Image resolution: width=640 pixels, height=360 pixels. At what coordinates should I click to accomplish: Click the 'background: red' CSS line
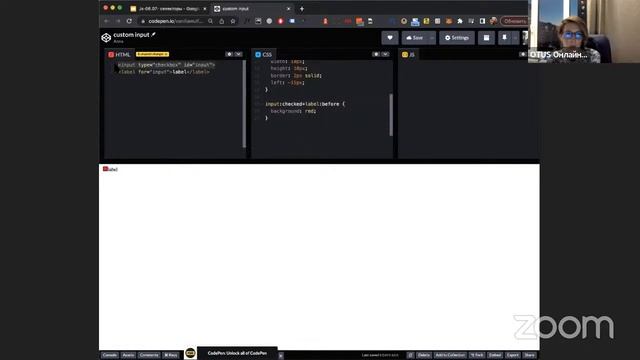(293, 111)
